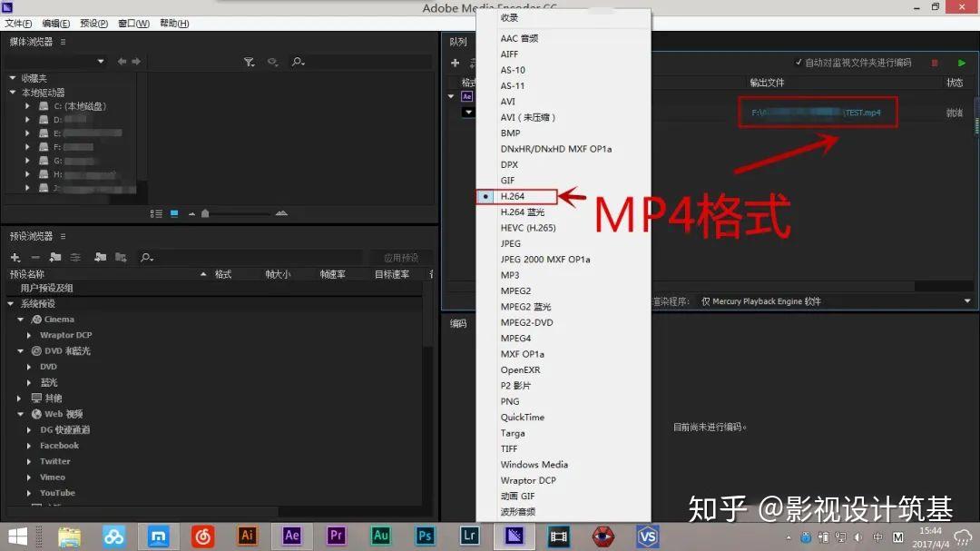Expand the C: (本地磁盘) drive

point(27,106)
